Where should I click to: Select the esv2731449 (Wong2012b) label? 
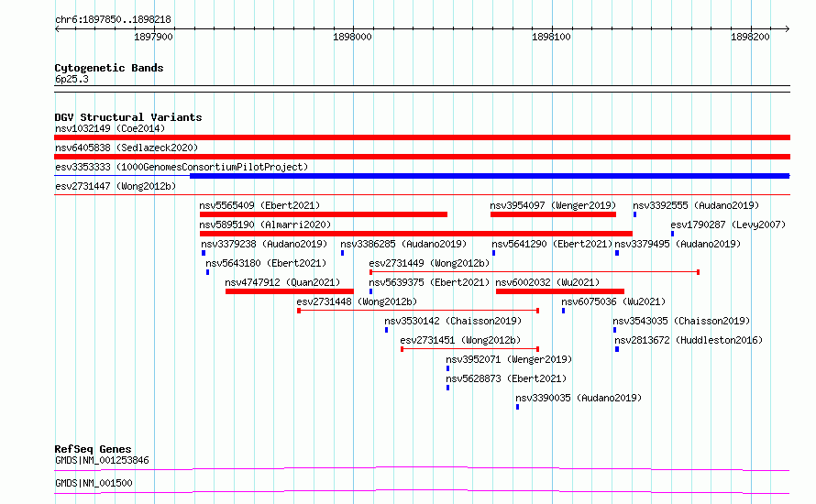429,263
